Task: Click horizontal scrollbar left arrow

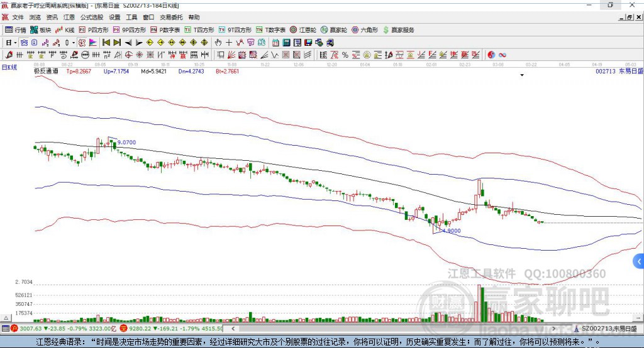Action: [x=233, y=329]
